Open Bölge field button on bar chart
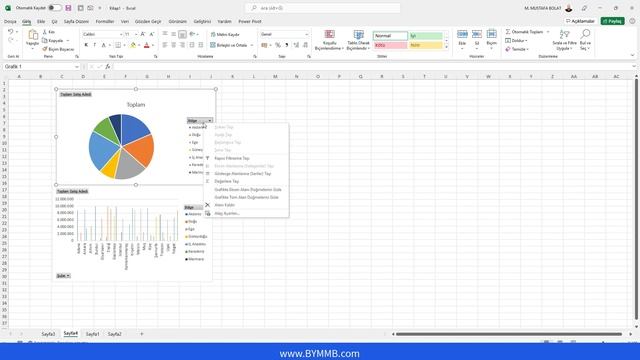Screen dimensions: 640x360 pyautogui.click(x=193, y=207)
